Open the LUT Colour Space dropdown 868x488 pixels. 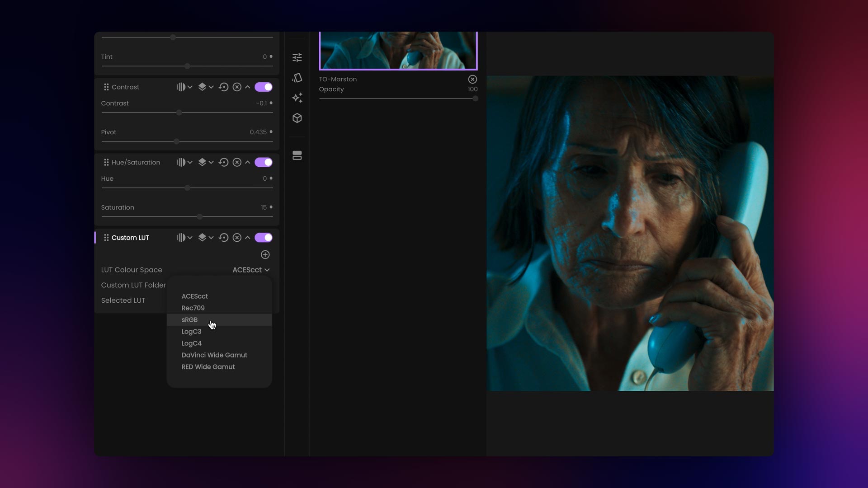(250, 270)
